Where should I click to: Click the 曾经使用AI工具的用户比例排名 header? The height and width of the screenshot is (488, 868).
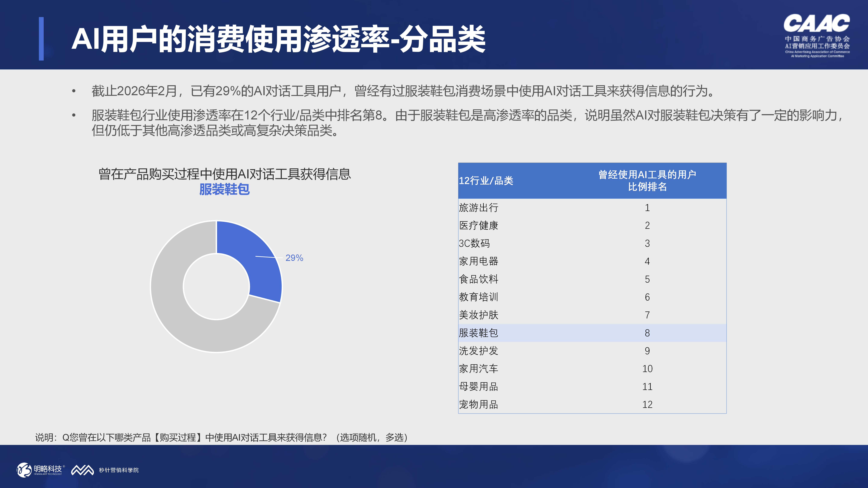(x=647, y=181)
